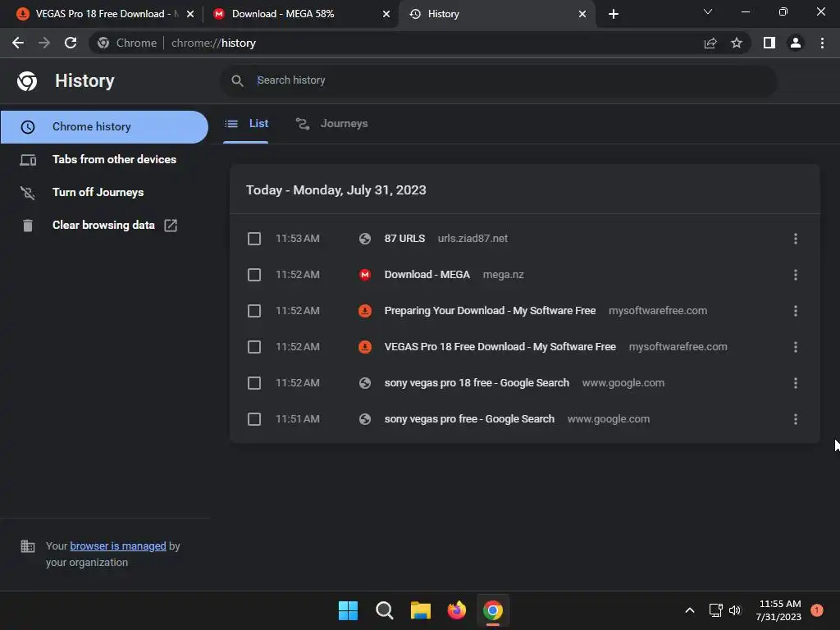840x630 pixels.
Task: Switch to the Journeys view tab
Action: coord(332,124)
